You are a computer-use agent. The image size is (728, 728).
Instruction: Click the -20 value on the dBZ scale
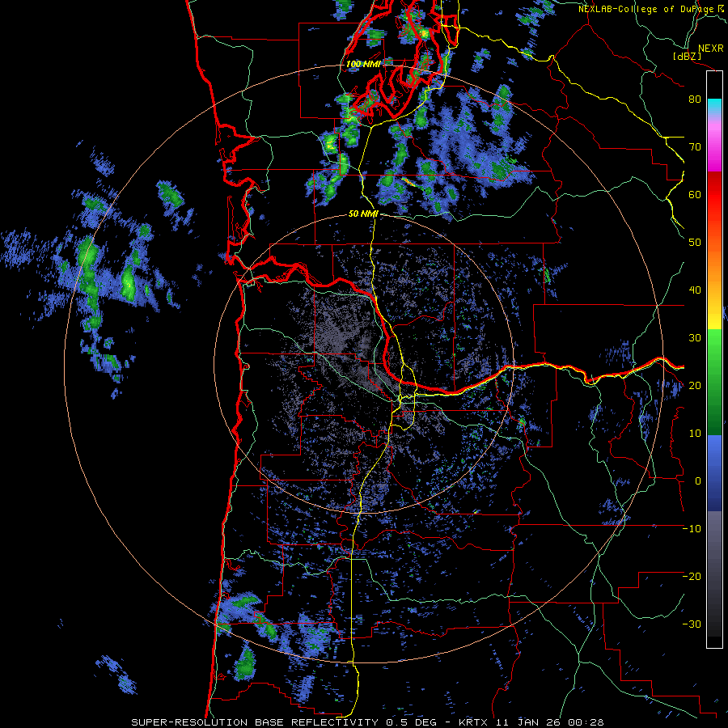point(692,577)
